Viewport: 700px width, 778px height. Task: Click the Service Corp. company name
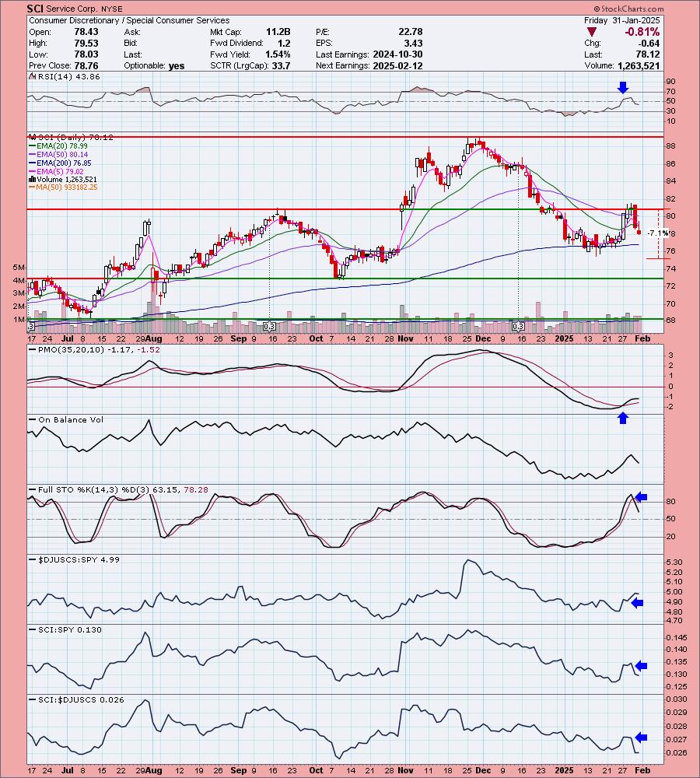tap(71, 9)
